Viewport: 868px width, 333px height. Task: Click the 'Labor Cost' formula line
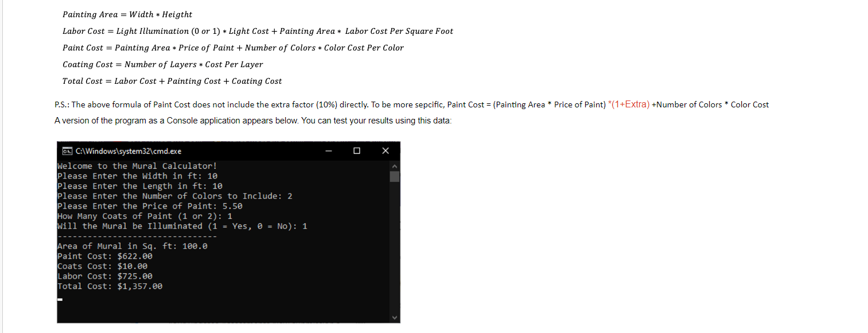[257, 31]
